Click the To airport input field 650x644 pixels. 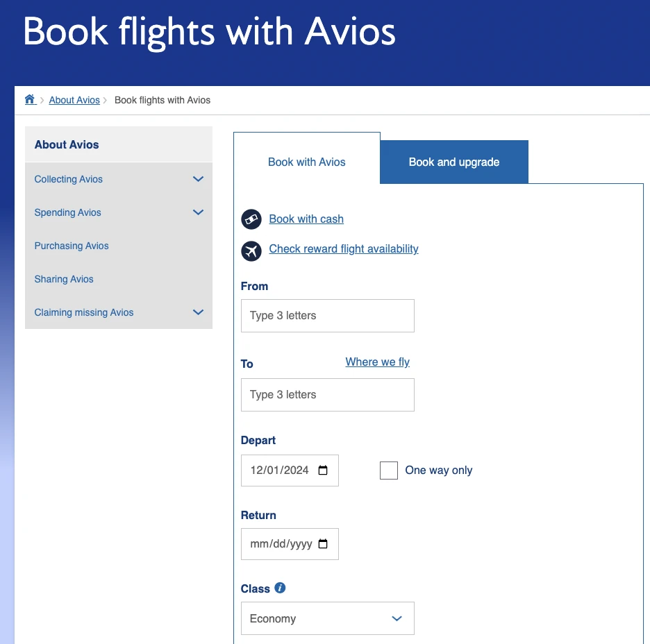[327, 394]
